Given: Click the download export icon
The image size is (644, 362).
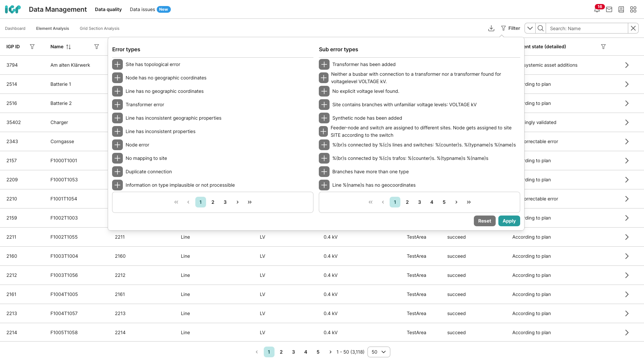Looking at the screenshot, I should tap(491, 28).
